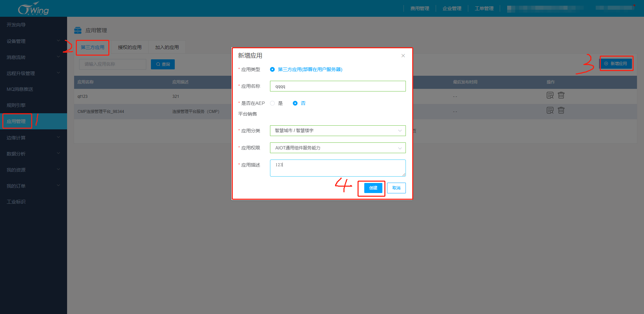Focus the application name search box
The image size is (644, 314).
[113, 64]
